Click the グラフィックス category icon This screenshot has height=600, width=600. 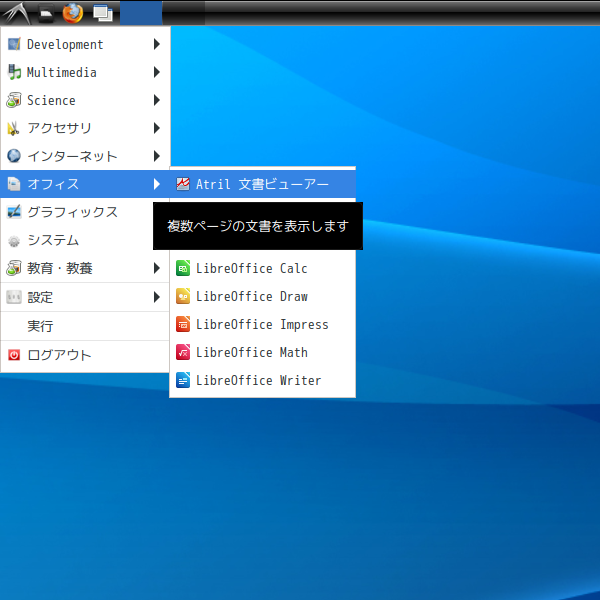click(14, 212)
